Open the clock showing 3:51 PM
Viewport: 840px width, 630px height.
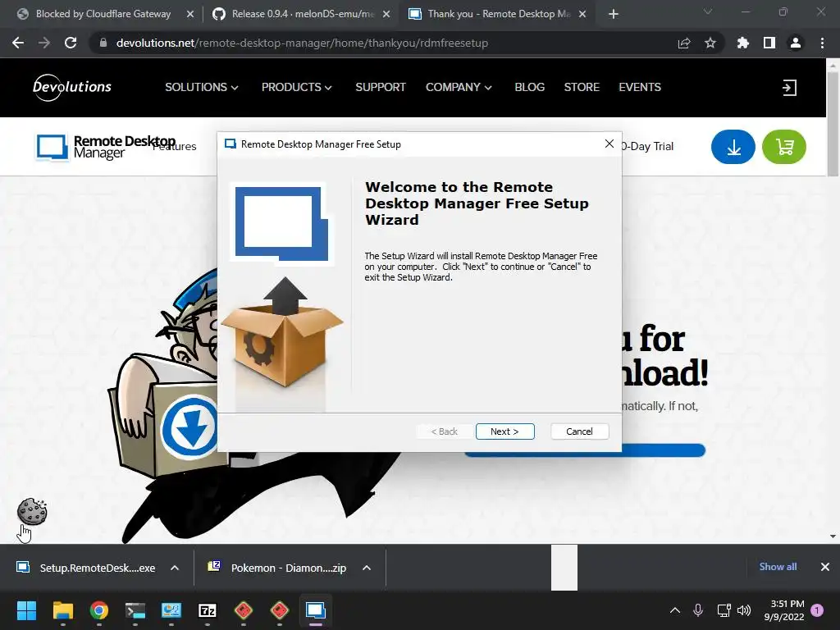click(x=784, y=610)
